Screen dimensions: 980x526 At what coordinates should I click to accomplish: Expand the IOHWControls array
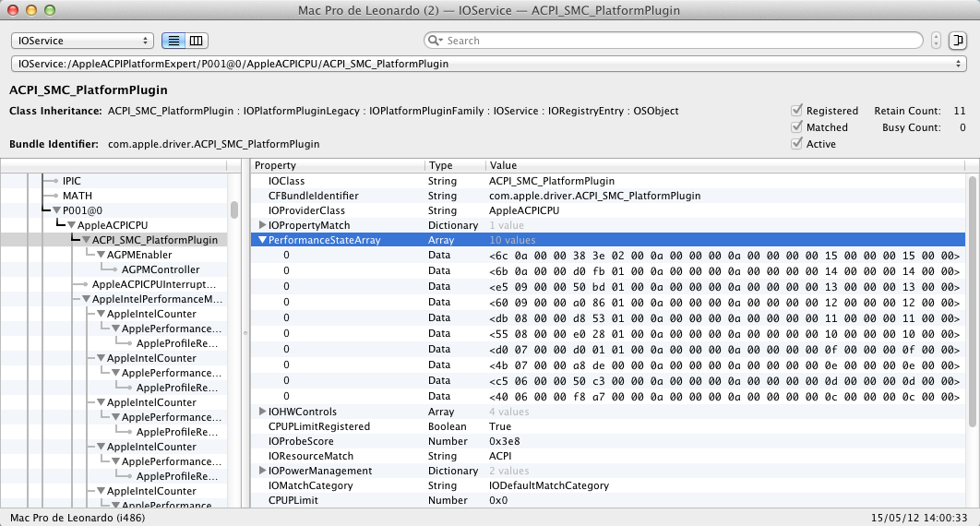point(262,412)
